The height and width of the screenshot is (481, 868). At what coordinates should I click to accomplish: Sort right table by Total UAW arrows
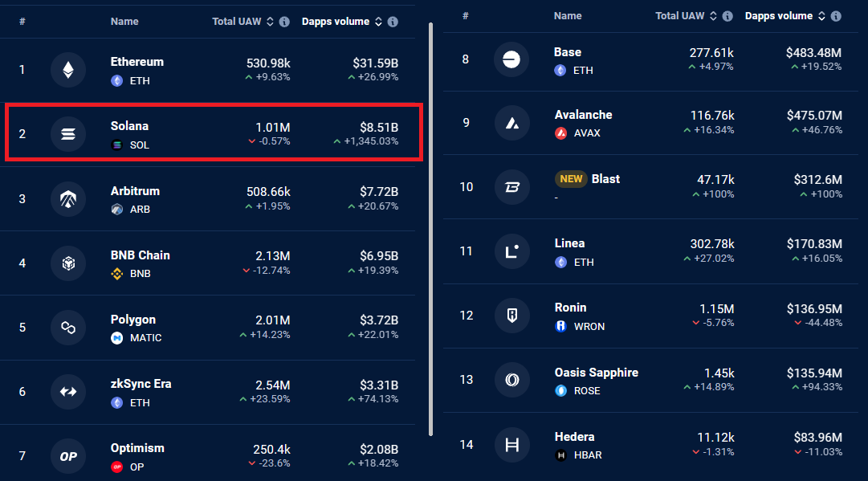[713, 16]
